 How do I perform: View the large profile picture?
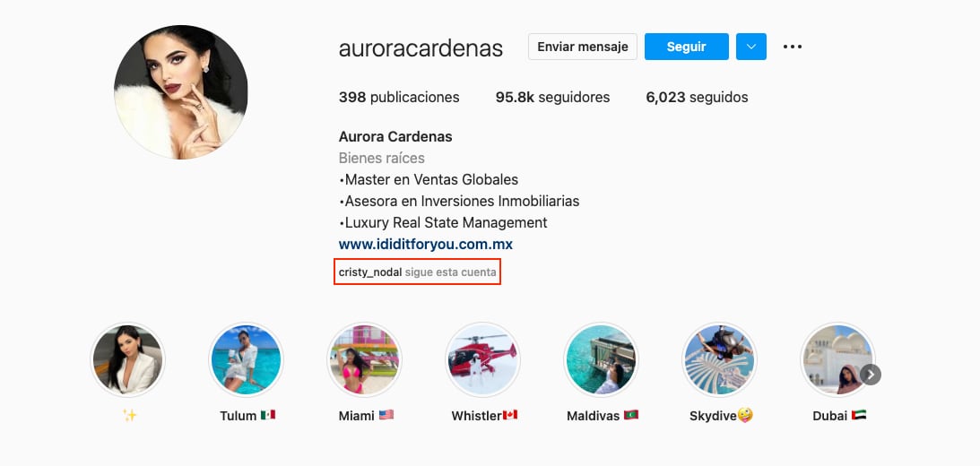pos(180,91)
